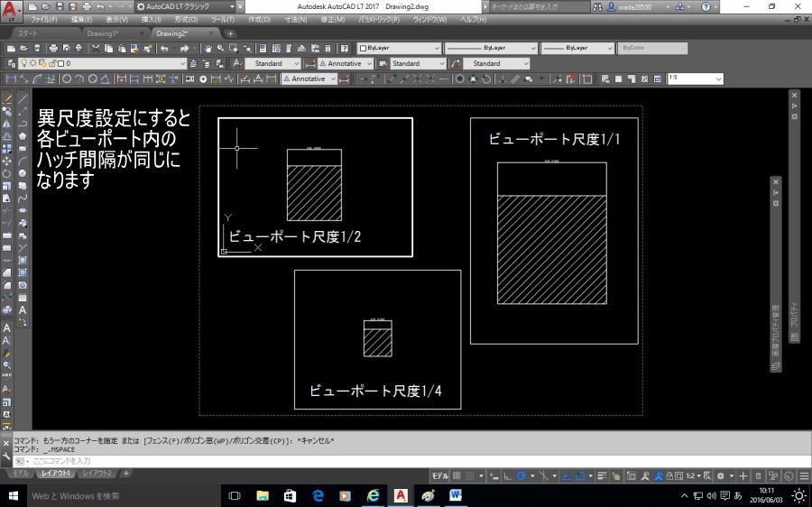Screen dimensions: 812x507
Task: Open the 寸法(N) menu
Action: pos(295,20)
